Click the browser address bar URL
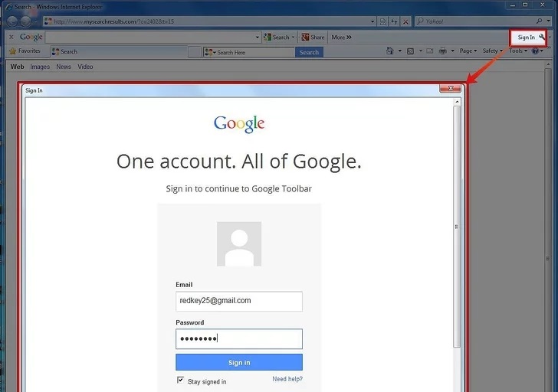 pyautogui.click(x=114, y=21)
